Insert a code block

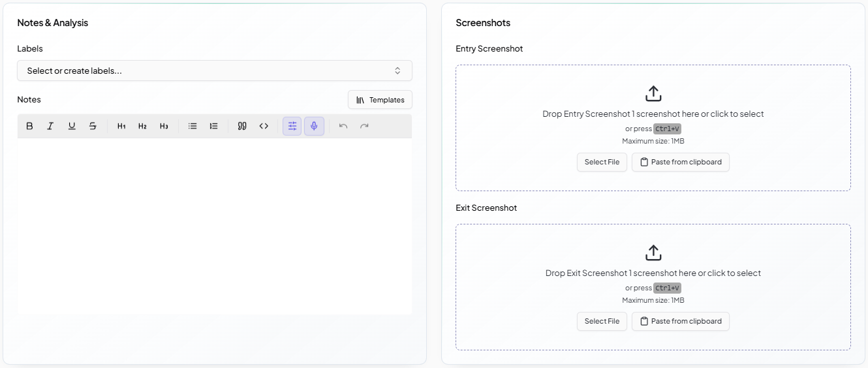(x=264, y=126)
